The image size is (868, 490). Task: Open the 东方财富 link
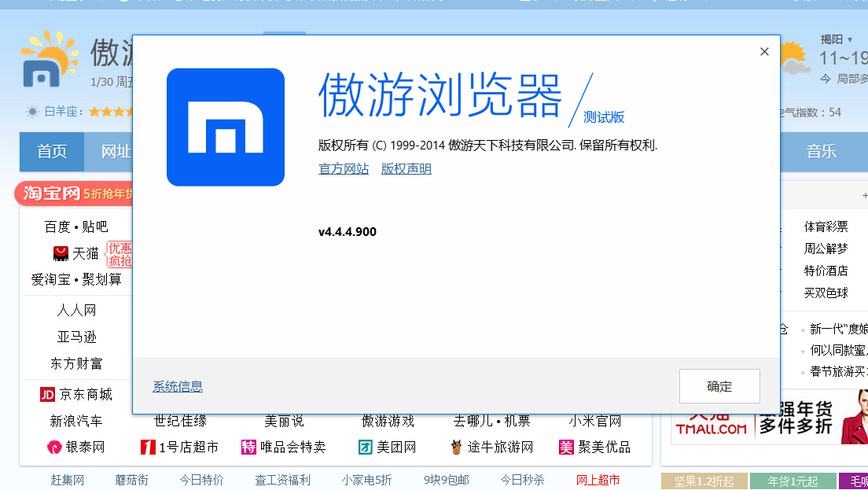(76, 363)
